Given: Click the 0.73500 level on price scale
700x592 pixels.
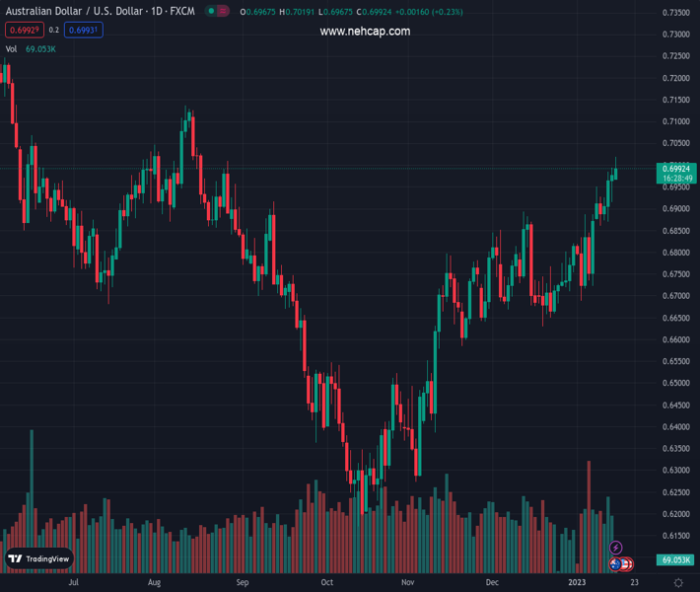Looking at the screenshot, I should [675, 13].
